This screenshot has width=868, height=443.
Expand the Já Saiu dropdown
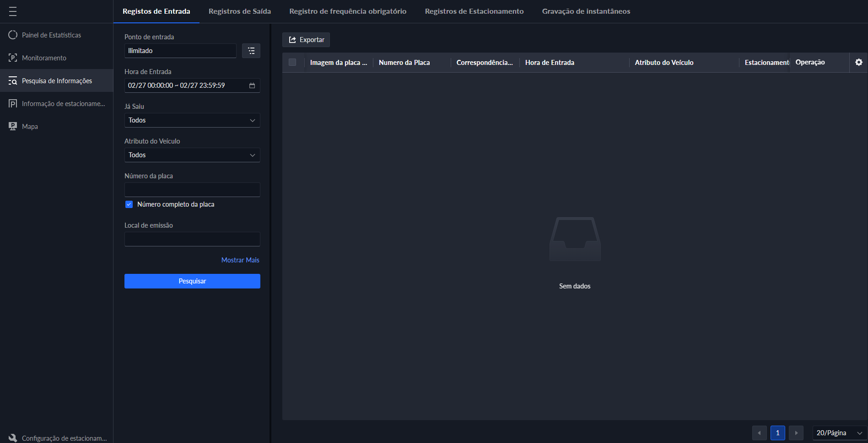pos(192,120)
